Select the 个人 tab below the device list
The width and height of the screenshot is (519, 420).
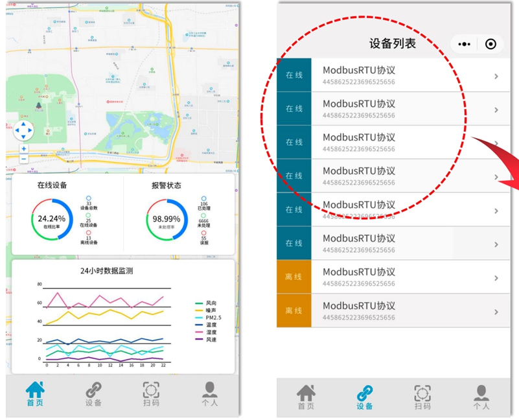tap(481, 397)
